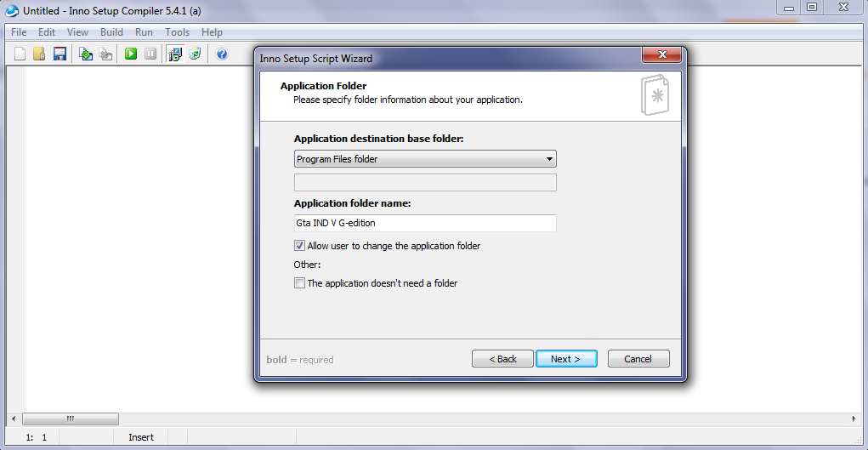Image resolution: width=868 pixels, height=450 pixels.
Task: Click the Next > button
Action: click(x=566, y=359)
